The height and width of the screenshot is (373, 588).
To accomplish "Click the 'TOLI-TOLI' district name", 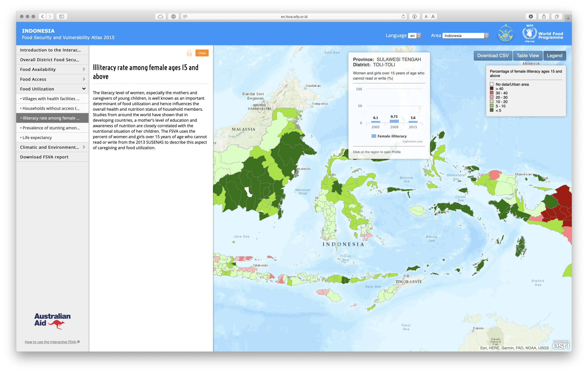I will pos(384,65).
